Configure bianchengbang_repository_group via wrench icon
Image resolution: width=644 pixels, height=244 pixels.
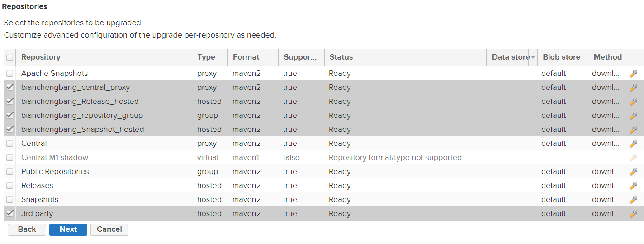pos(634,115)
